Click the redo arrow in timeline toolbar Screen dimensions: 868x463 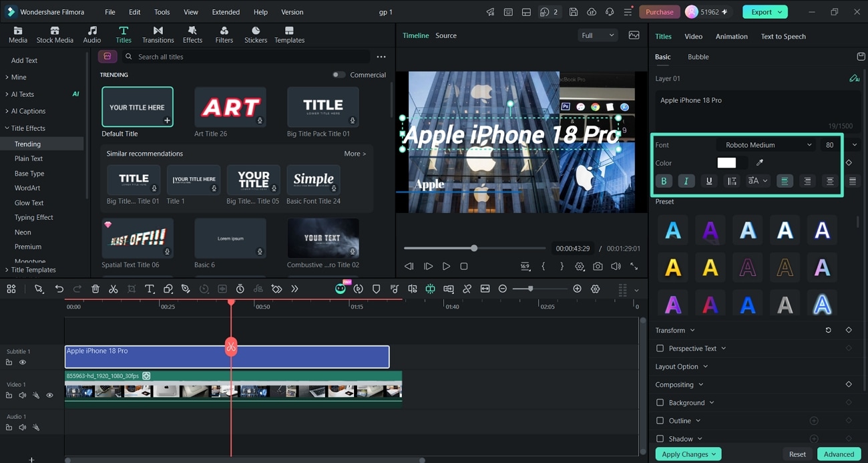coord(77,289)
